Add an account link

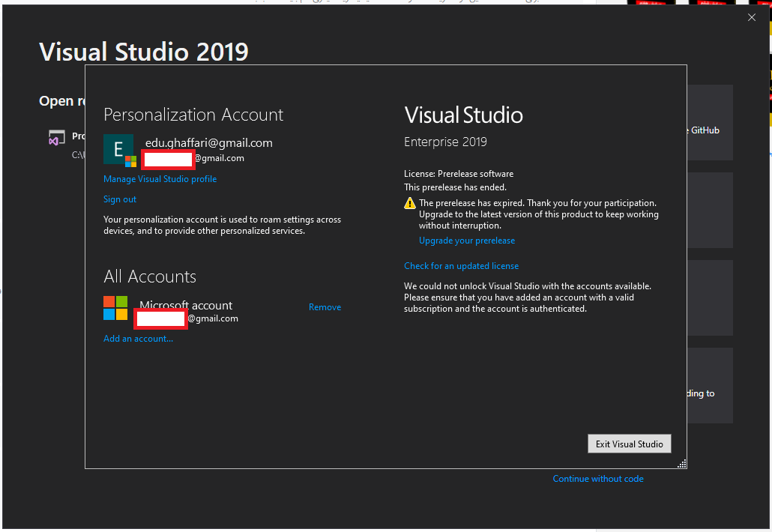pyautogui.click(x=139, y=339)
